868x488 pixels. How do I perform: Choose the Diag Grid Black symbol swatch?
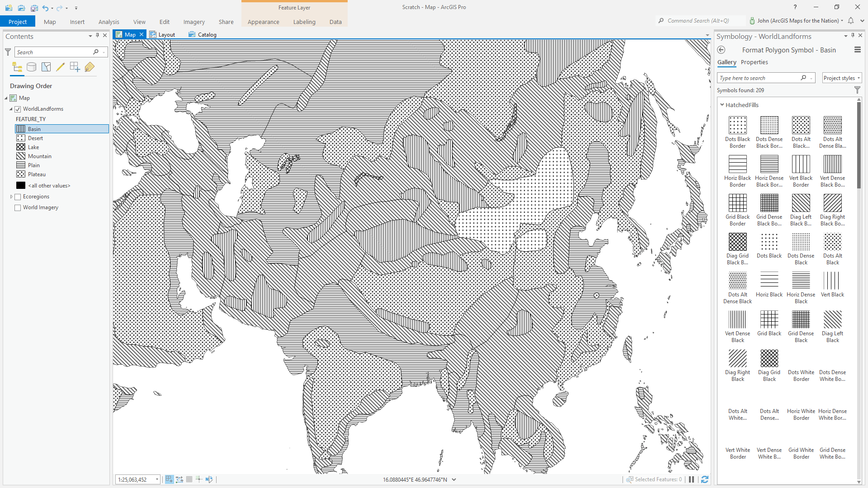(x=769, y=358)
